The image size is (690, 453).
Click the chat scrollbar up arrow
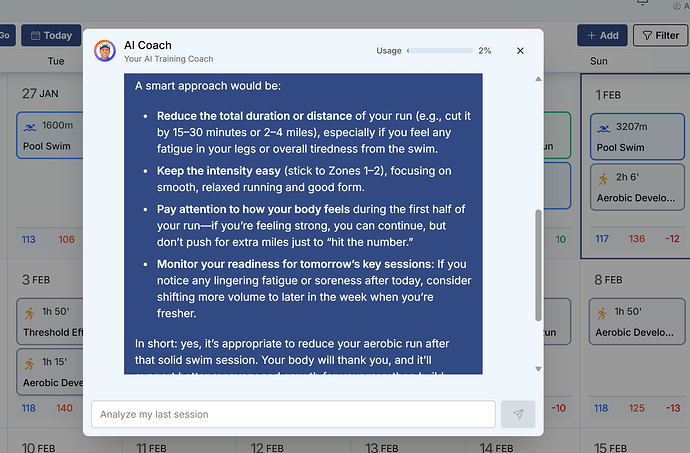pos(538,79)
